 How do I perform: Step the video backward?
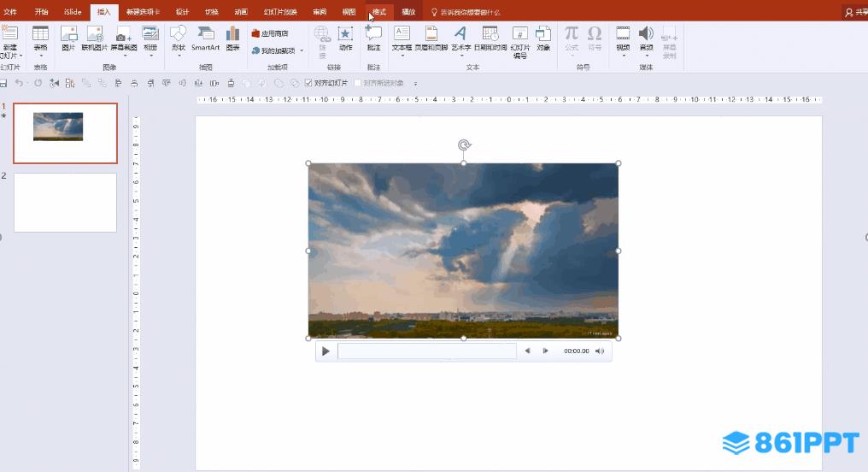click(528, 351)
